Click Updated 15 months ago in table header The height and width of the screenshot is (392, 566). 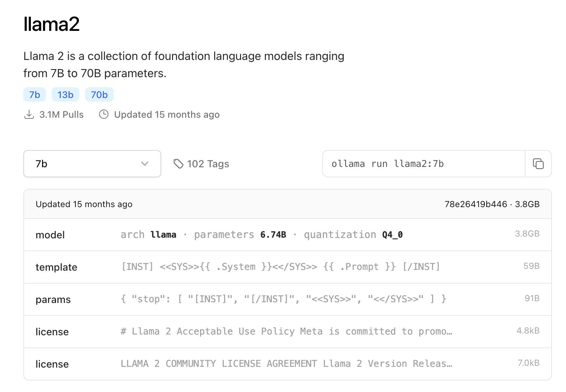coord(84,204)
